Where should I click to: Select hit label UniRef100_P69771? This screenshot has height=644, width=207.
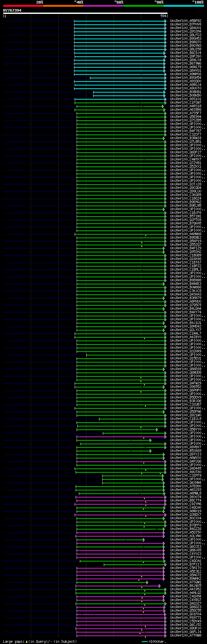[186, 618]
